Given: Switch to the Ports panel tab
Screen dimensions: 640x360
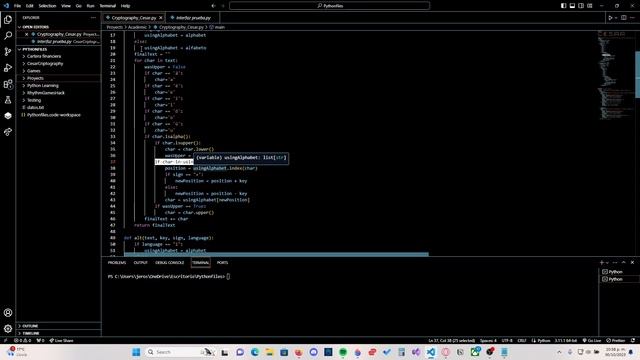Looking at the screenshot, I should 222,263.
